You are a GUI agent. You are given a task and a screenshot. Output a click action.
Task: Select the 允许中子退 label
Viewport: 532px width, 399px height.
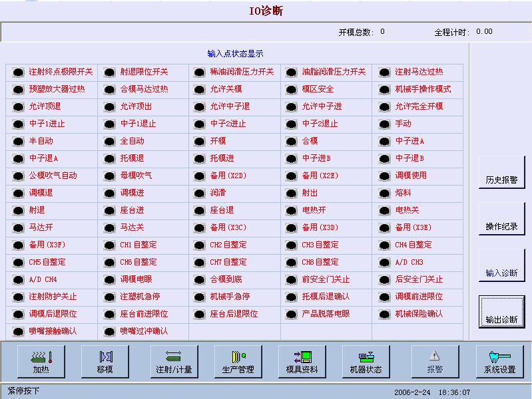click(x=230, y=106)
